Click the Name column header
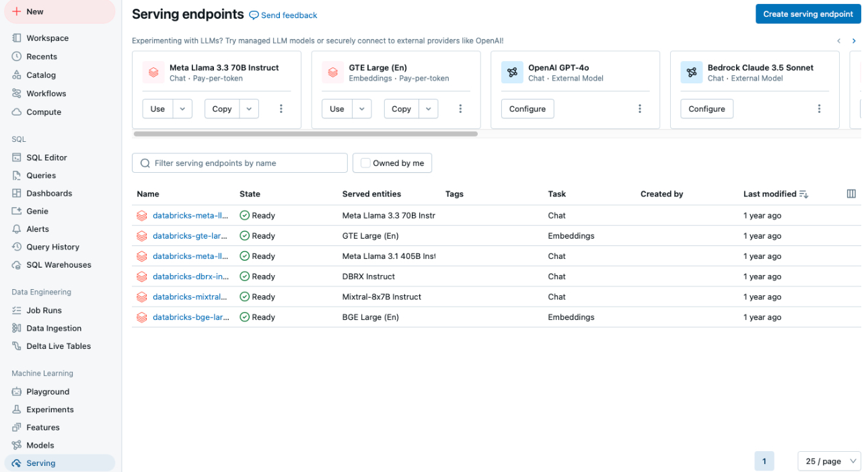This screenshot has height=472, width=868. [148, 194]
